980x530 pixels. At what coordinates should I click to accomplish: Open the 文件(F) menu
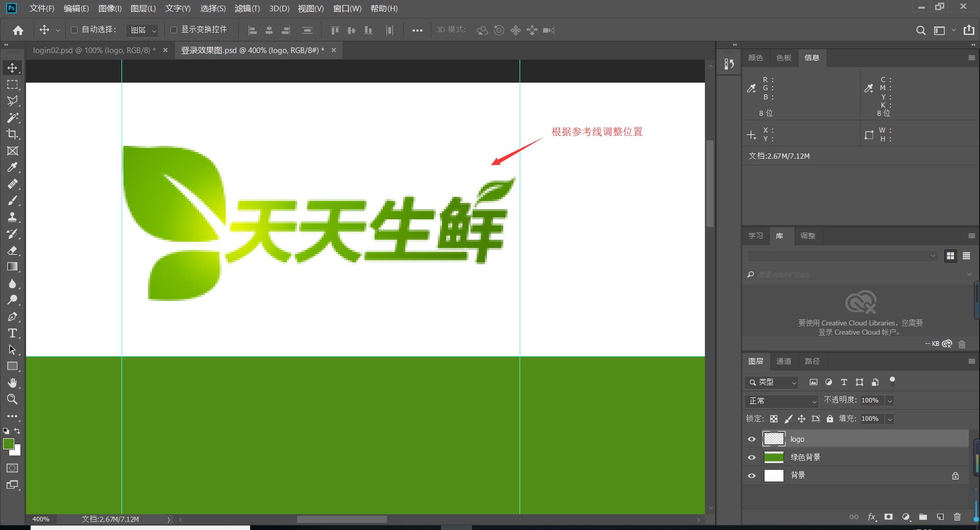coord(42,8)
